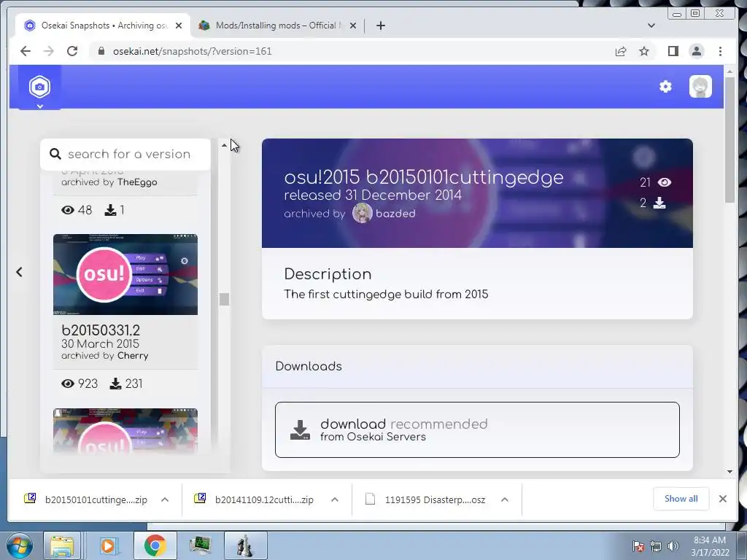
Task: Open Chrome three-dot menu
Action: coord(720,51)
